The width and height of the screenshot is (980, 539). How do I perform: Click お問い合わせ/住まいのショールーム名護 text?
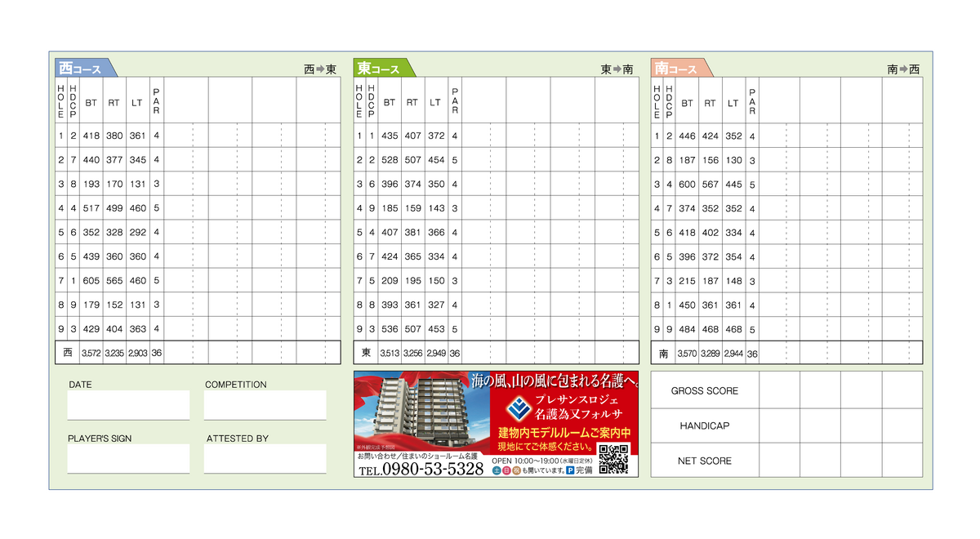coord(416,457)
